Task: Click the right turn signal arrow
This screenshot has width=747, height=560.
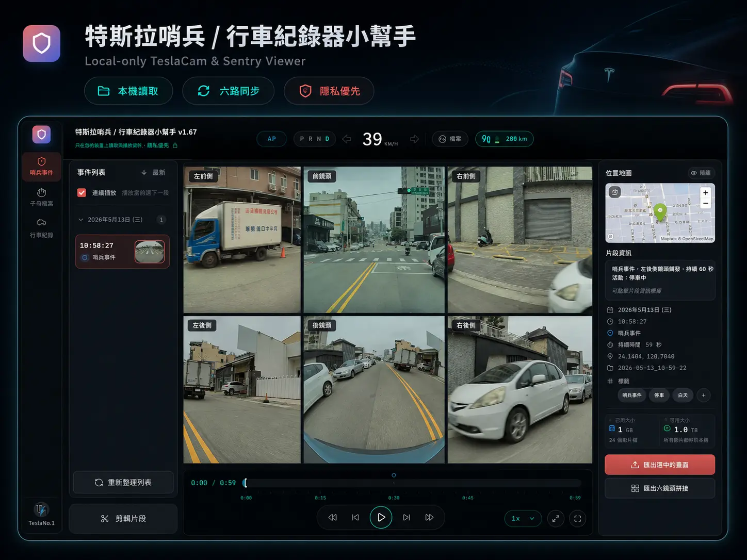Action: (x=414, y=139)
